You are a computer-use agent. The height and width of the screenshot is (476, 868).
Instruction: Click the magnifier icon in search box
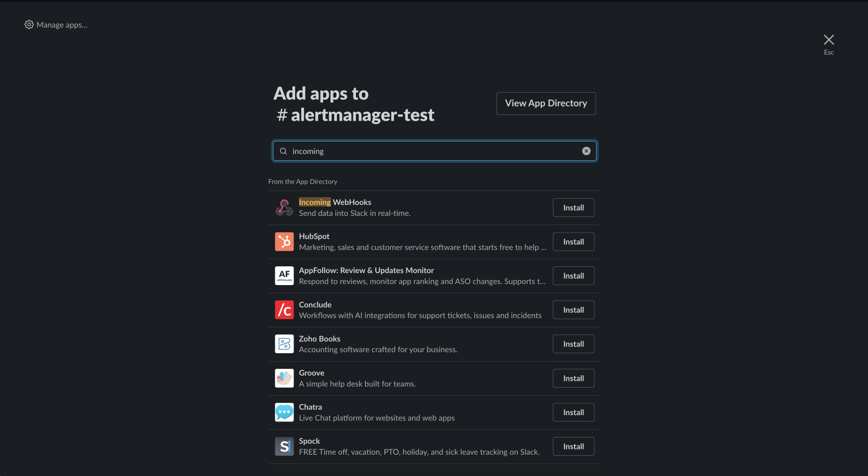284,151
